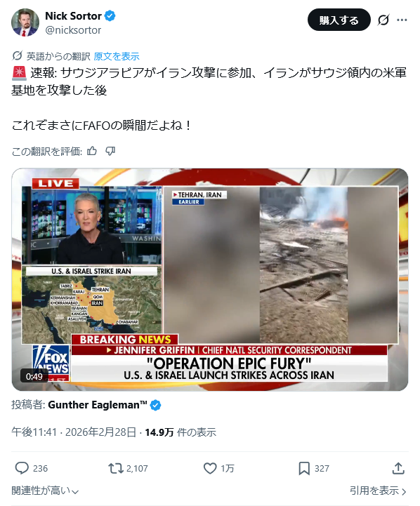
Task: Open the @nicksortor handle link
Action: click(x=73, y=30)
